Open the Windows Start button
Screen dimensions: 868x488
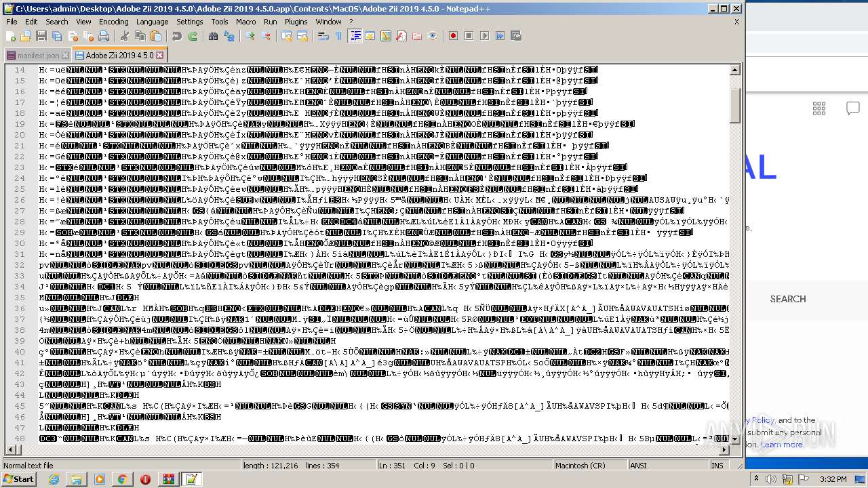[x=19, y=479]
